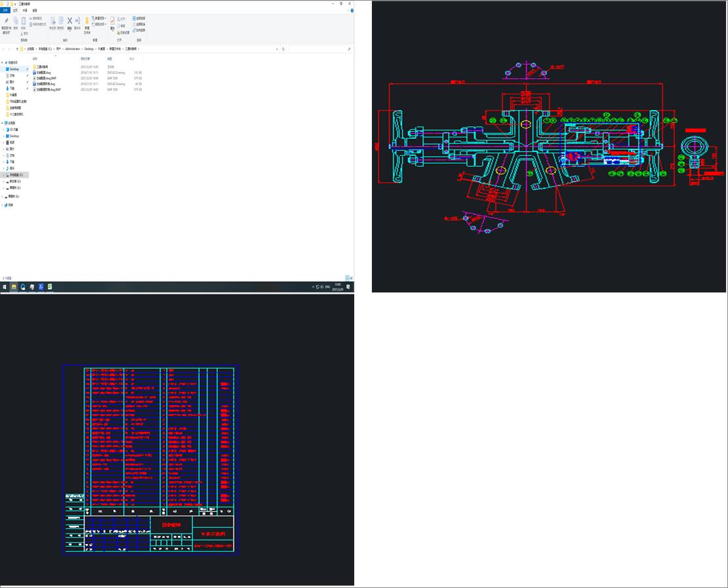Image resolution: width=728 pixels, height=588 pixels.
Task: Click the New folder icon in ribbon
Action: pyautogui.click(x=87, y=22)
